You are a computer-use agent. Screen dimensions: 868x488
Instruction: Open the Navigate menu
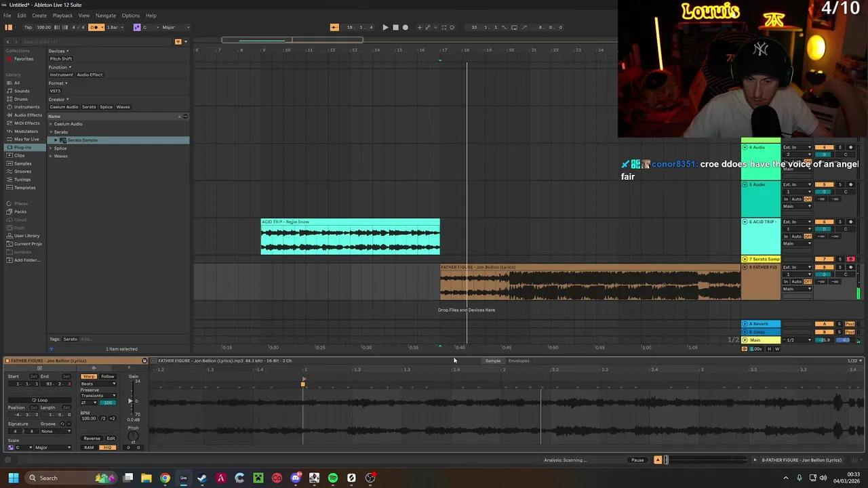click(105, 16)
